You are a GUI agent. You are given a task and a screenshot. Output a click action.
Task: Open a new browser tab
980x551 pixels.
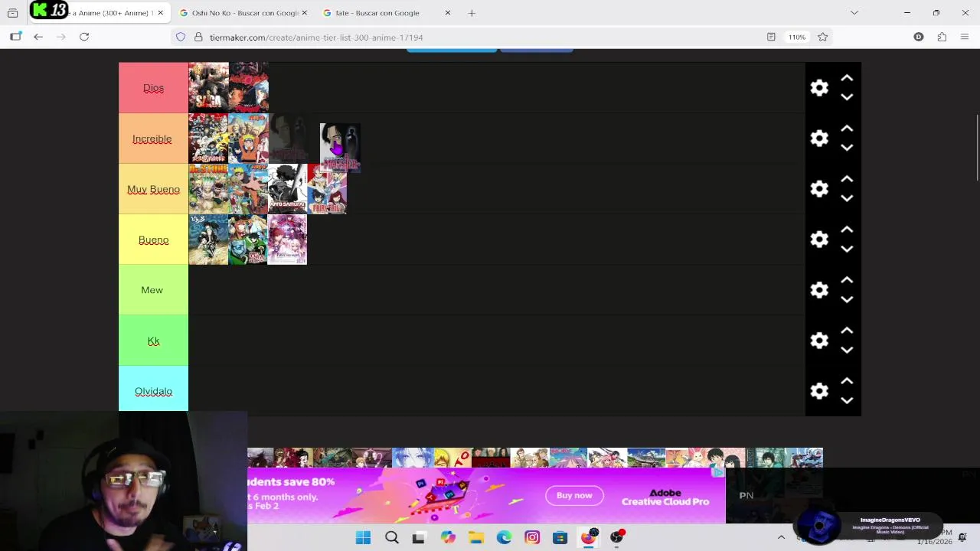tap(472, 13)
